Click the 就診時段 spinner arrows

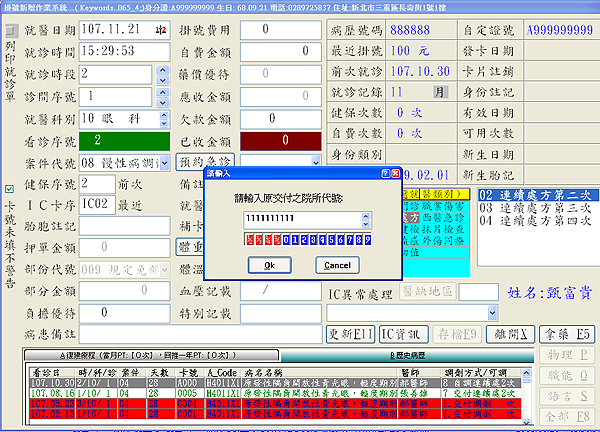pyautogui.click(x=161, y=74)
